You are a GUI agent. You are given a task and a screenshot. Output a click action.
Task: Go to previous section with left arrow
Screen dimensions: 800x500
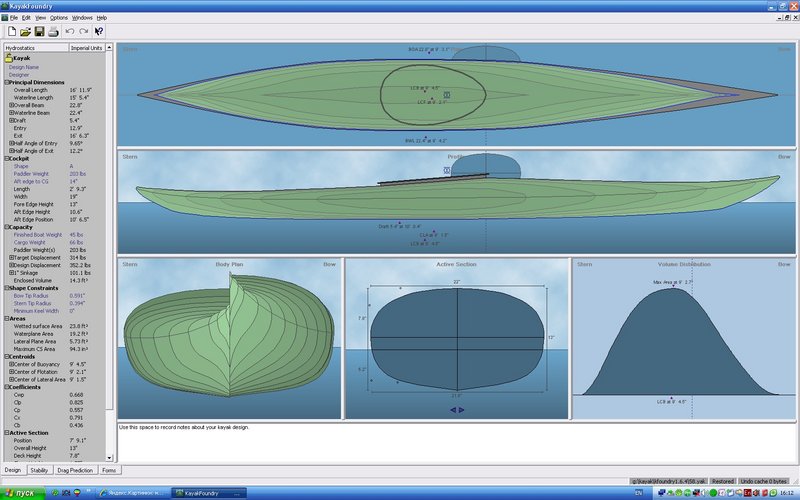click(453, 410)
